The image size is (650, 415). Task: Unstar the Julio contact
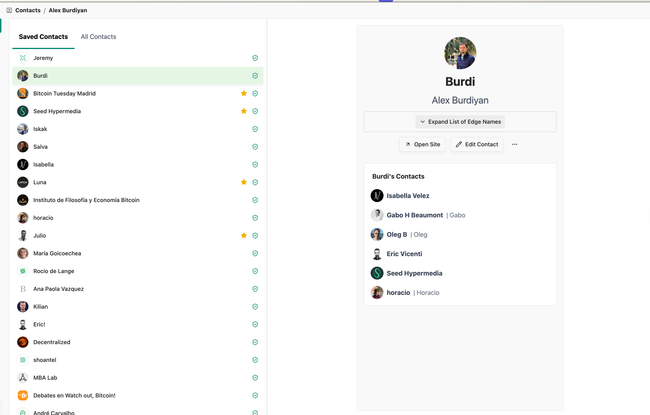(244, 236)
